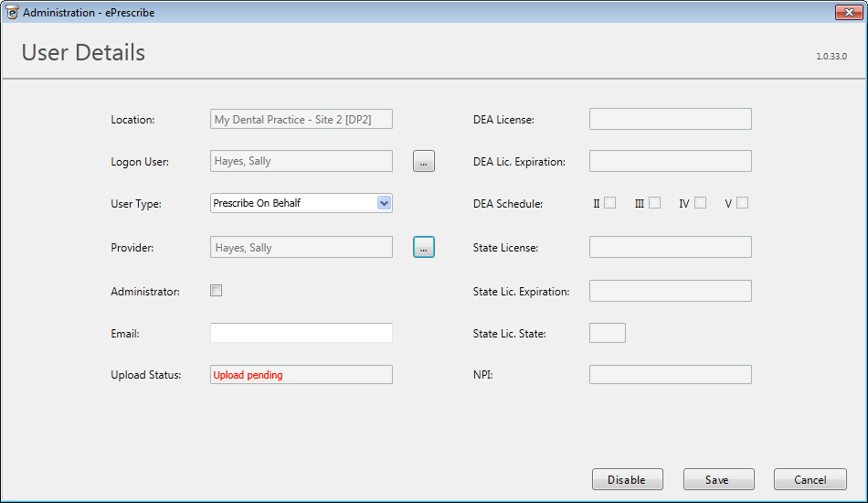868x503 pixels.
Task: Click the Save button
Action: click(x=718, y=480)
